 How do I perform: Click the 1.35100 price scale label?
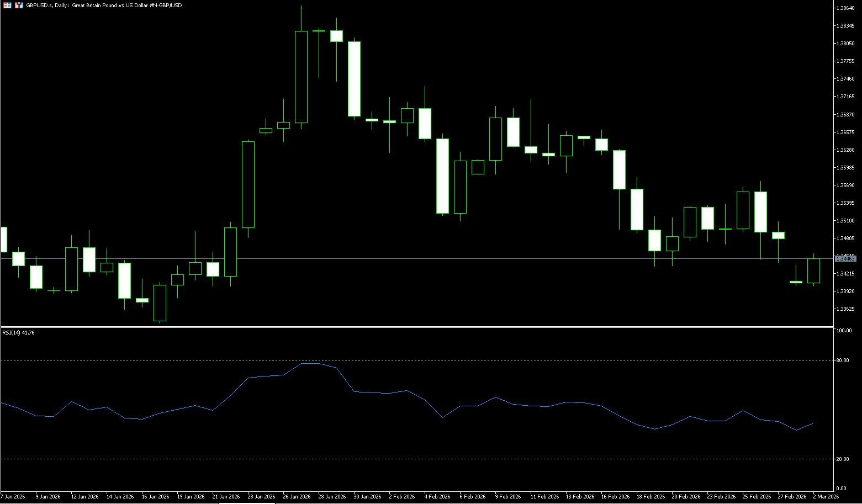pos(845,221)
